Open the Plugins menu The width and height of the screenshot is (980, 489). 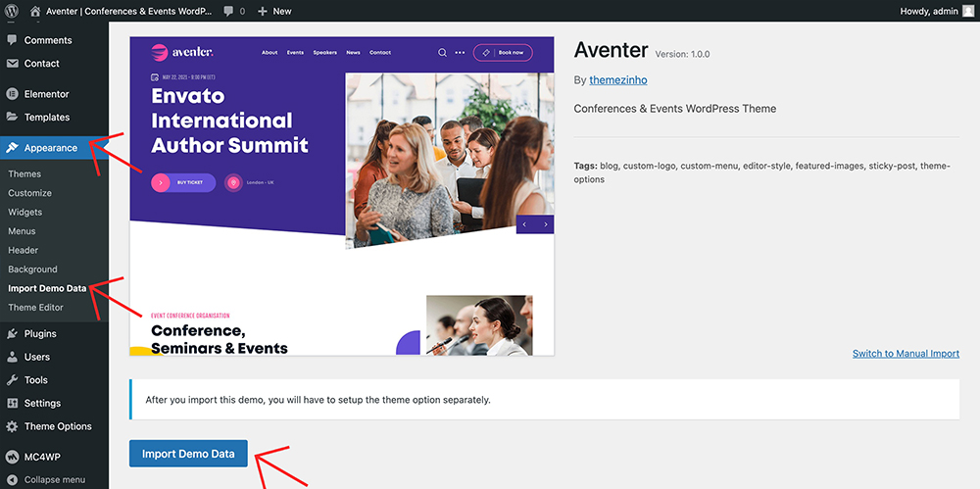point(40,334)
